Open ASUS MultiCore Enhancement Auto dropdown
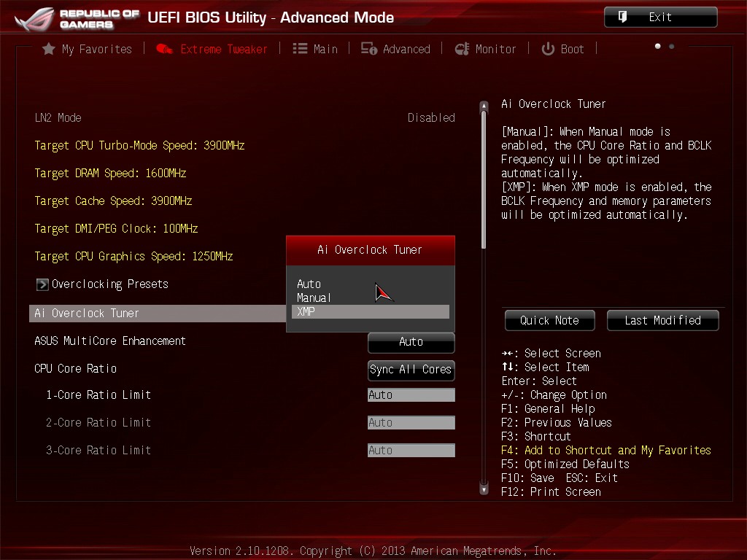The height and width of the screenshot is (560, 747). 411,342
